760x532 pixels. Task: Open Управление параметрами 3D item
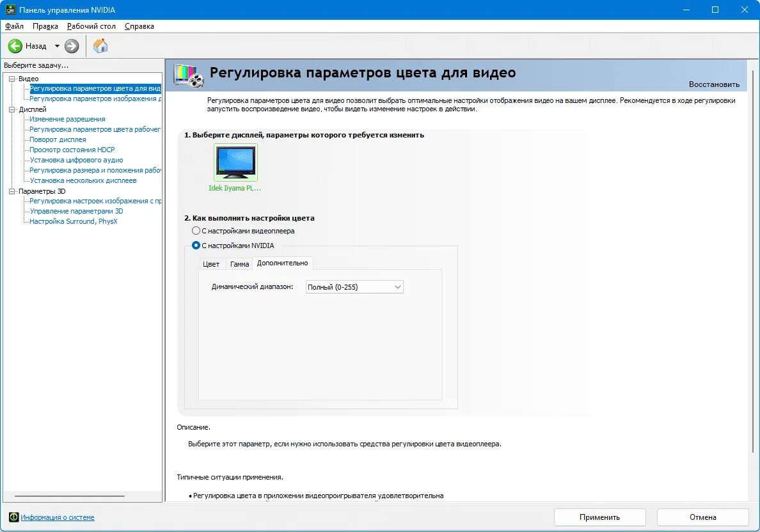77,211
